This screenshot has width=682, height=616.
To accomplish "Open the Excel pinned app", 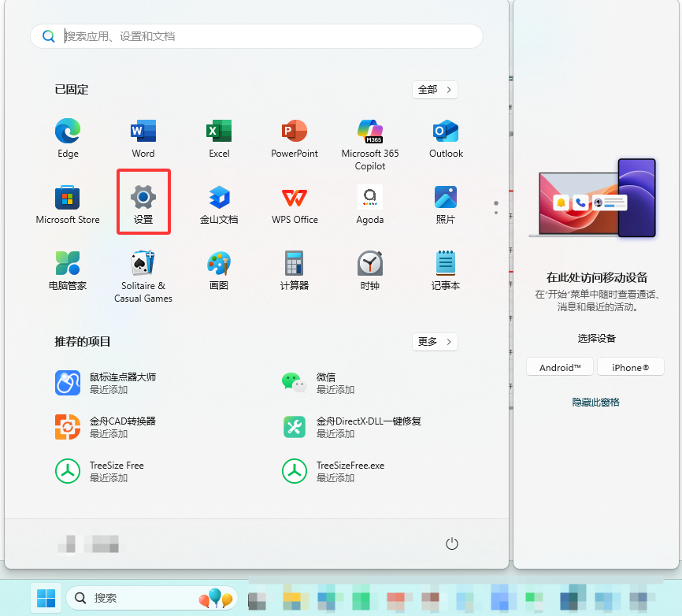I will [219, 139].
